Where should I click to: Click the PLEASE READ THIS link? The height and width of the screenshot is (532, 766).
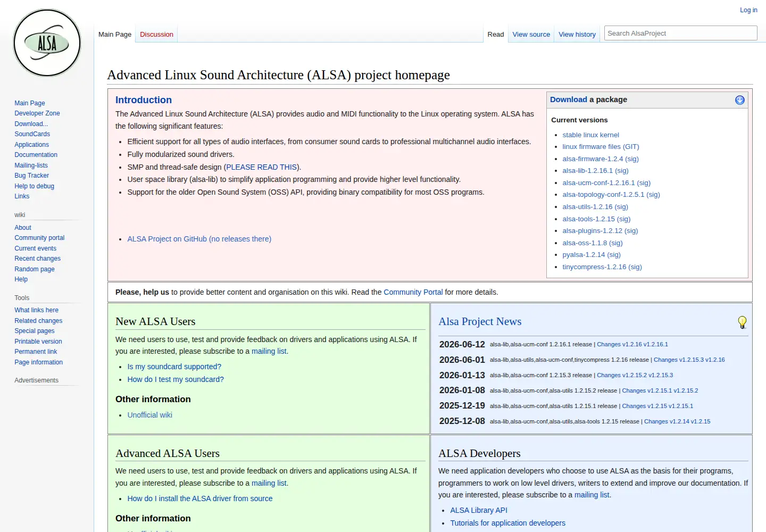[x=262, y=167]
